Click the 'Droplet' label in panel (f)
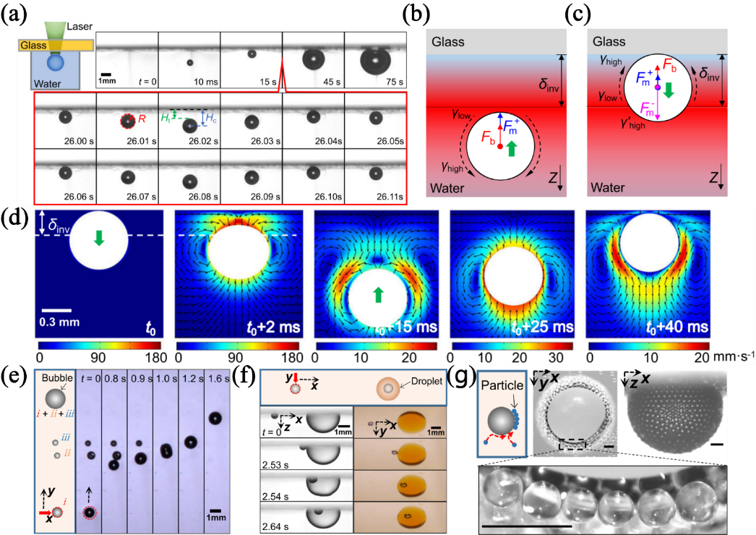Screen dimensions: 756x535 426,381
